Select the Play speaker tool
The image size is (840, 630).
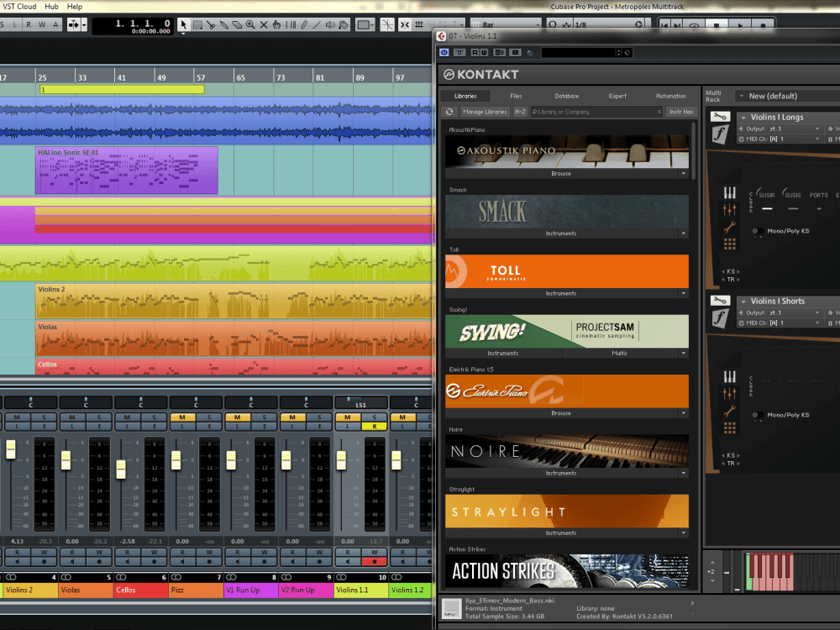click(330, 24)
